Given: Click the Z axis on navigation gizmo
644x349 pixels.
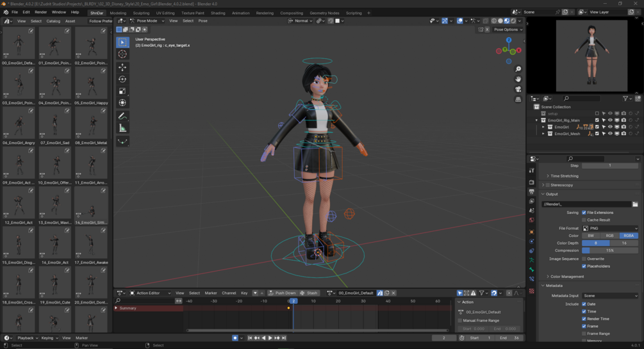Looking at the screenshot, I should pyautogui.click(x=509, y=40).
